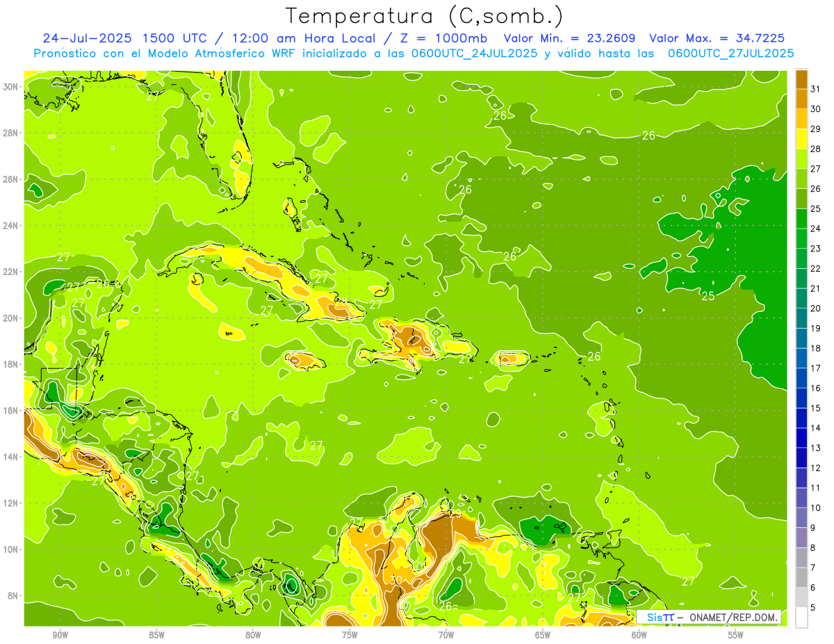834x644 pixels.
Task: Click the dark orange swatch above 31 on the color scale
Action: click(x=801, y=79)
